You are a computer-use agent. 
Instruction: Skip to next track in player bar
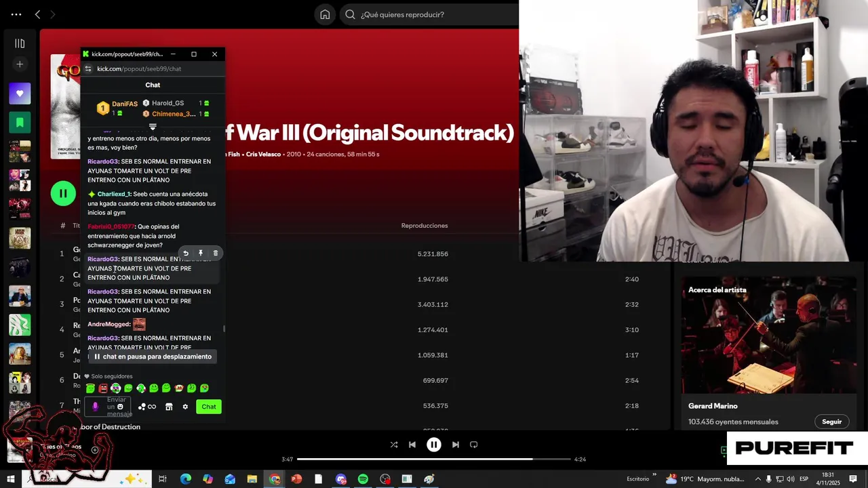456,445
